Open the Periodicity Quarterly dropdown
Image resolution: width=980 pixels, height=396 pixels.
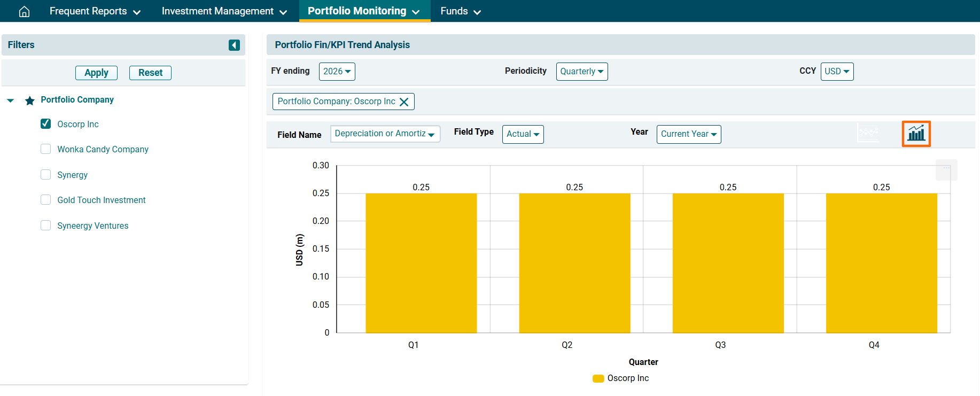(x=581, y=72)
